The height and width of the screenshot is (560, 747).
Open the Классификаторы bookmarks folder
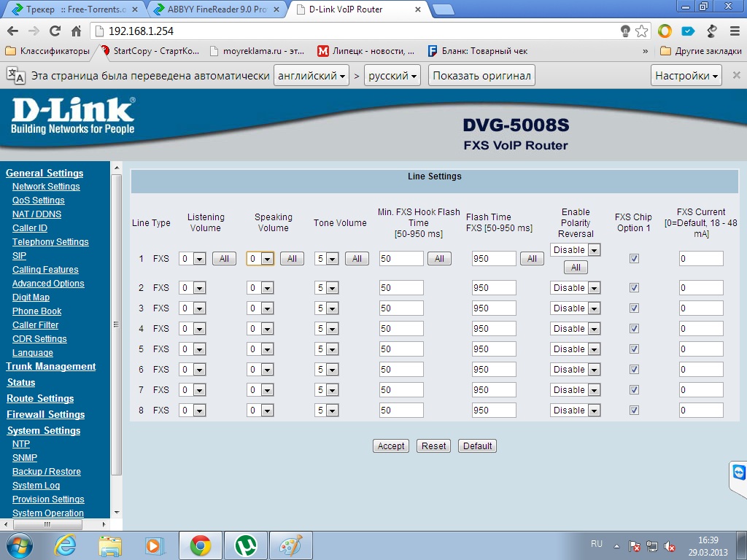coord(47,51)
